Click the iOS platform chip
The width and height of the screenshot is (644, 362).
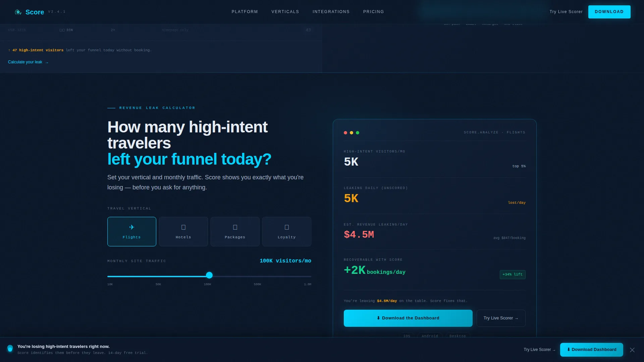[407, 336]
